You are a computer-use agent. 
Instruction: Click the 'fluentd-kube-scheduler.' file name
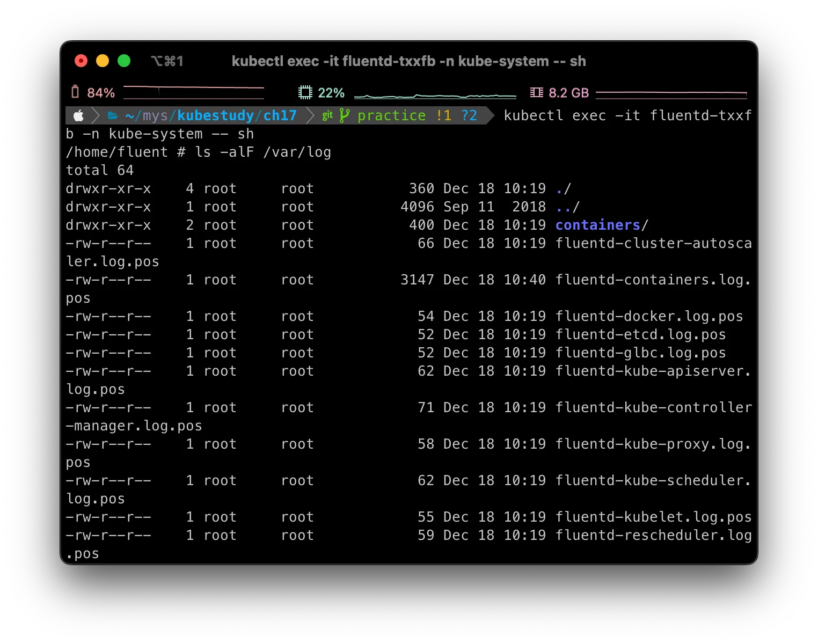654,480
